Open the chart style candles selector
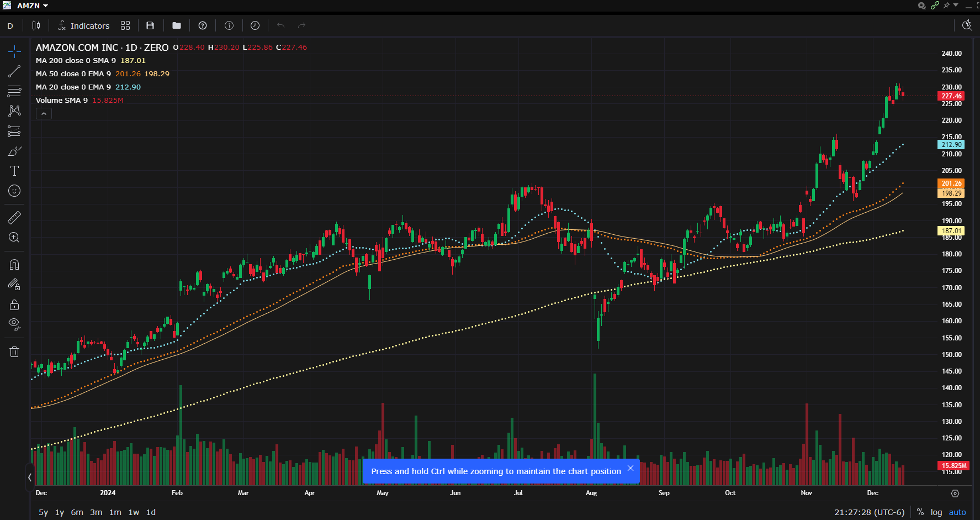This screenshot has width=980, height=520. click(x=36, y=25)
